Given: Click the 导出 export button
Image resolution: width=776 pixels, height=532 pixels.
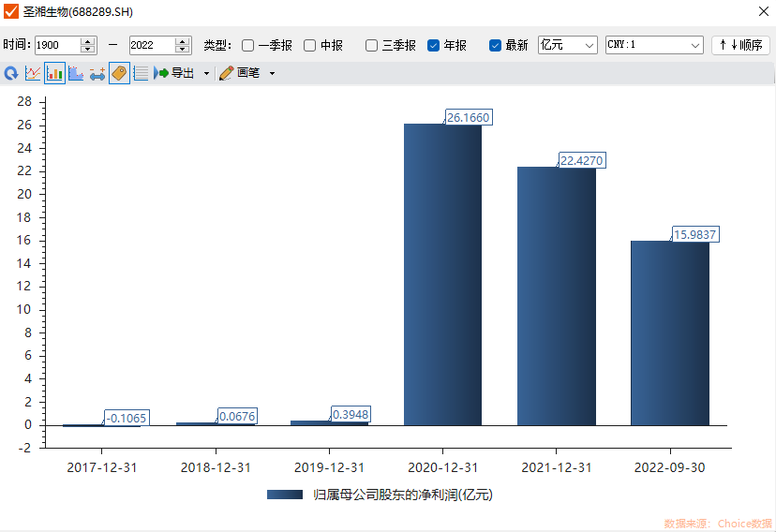Looking at the screenshot, I should pos(174,73).
